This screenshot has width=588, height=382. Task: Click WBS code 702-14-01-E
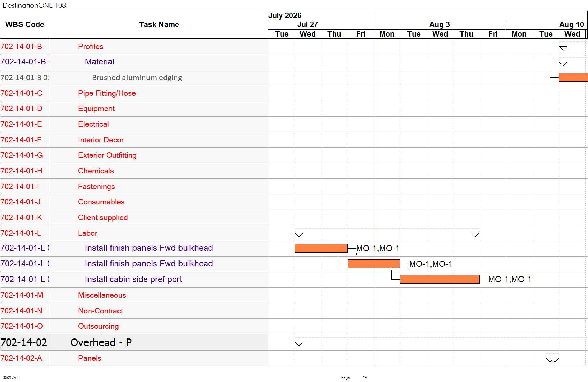coord(21,124)
